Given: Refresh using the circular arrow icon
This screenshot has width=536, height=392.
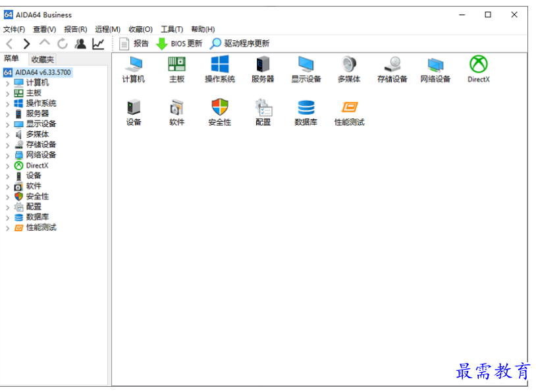Looking at the screenshot, I should (62, 43).
